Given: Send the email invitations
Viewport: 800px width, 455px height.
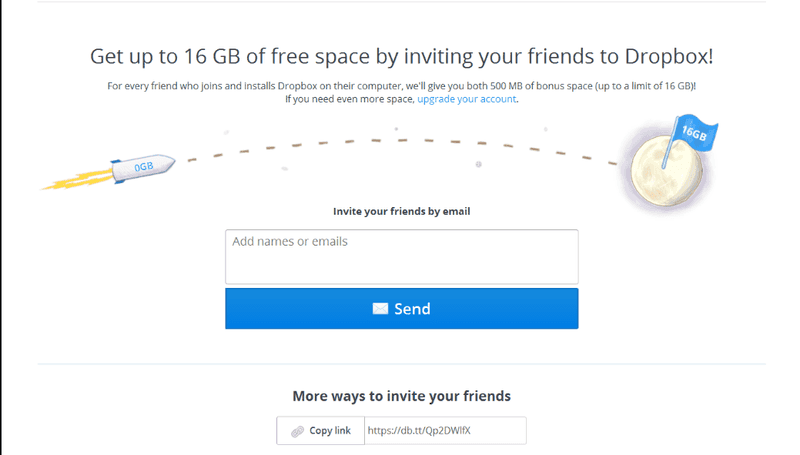Looking at the screenshot, I should click(x=402, y=309).
